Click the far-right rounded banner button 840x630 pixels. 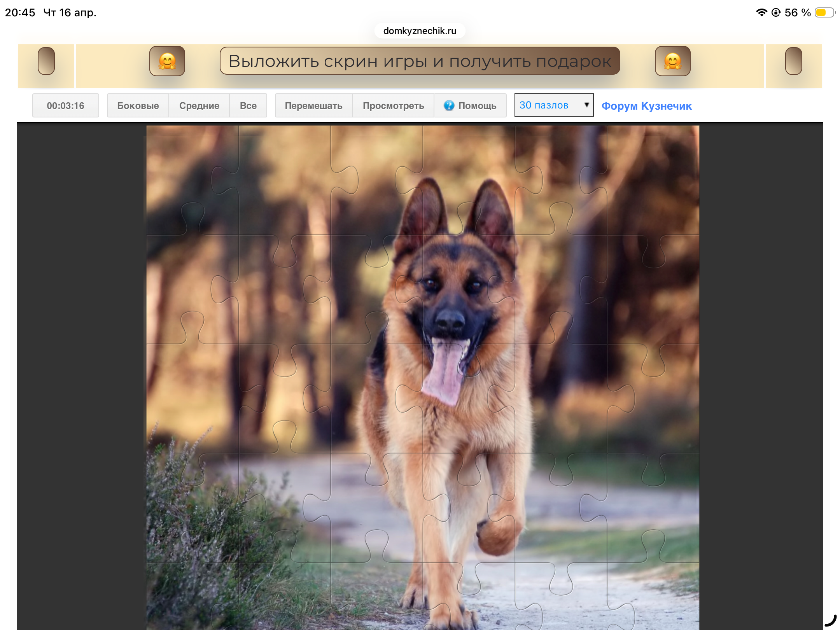click(793, 61)
